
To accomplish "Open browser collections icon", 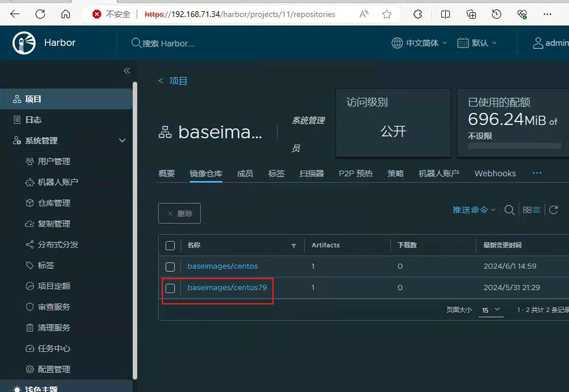I will pyautogui.click(x=471, y=14).
